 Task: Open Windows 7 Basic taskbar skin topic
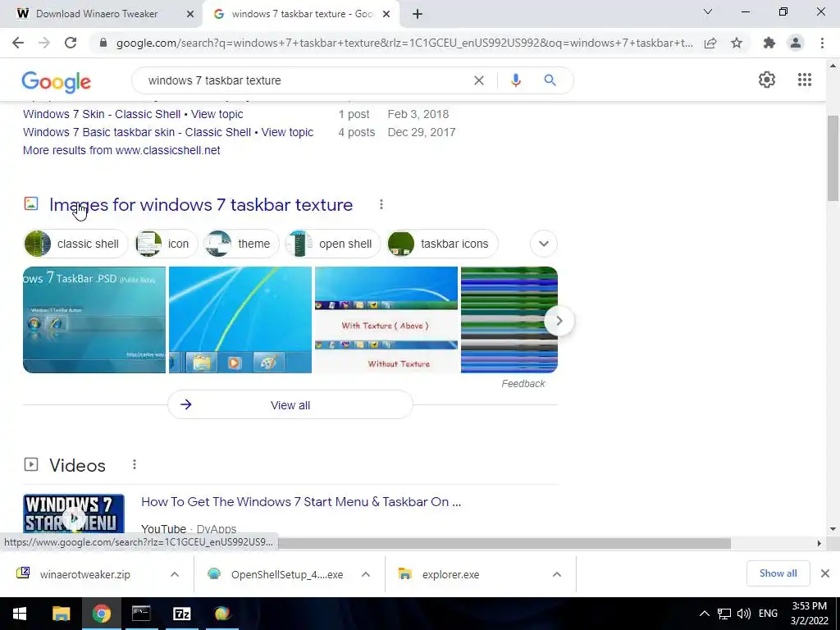pos(167,132)
